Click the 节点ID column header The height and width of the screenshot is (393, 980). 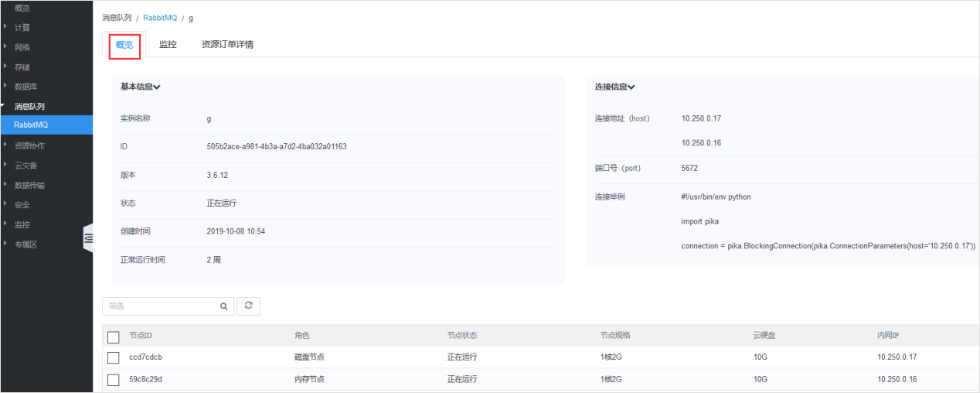tap(141, 336)
